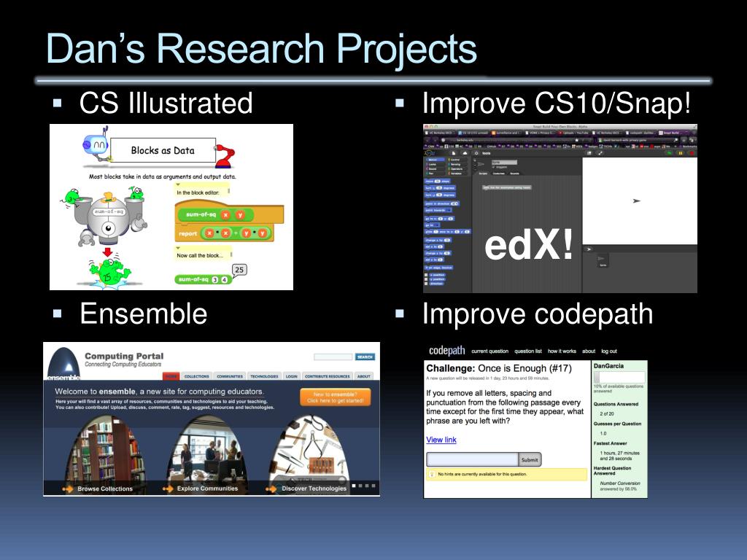Click New to ensemble get started button

point(336,397)
